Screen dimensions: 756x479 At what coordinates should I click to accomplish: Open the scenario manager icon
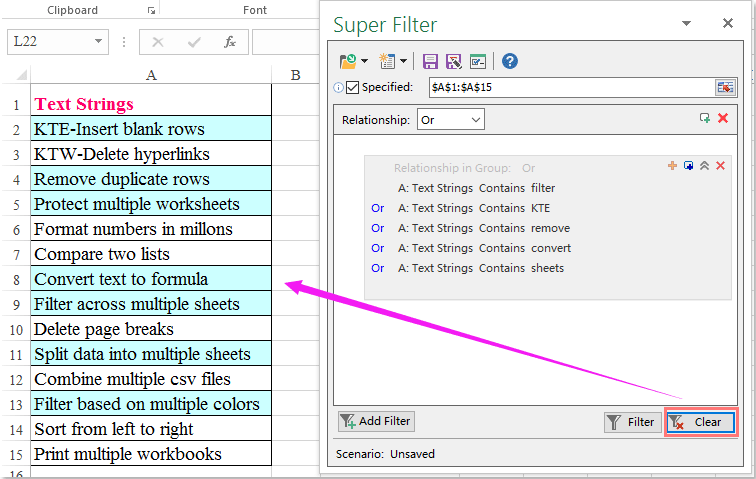[477, 61]
